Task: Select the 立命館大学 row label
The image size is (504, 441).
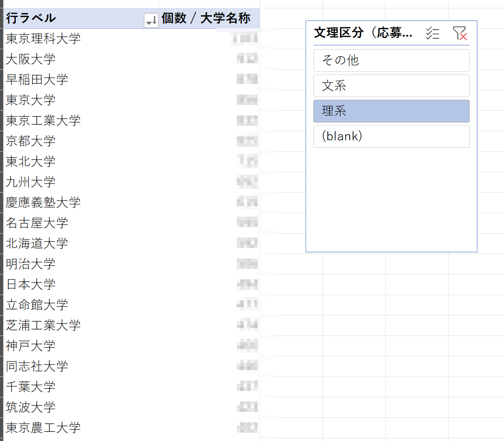Action: [x=37, y=305]
